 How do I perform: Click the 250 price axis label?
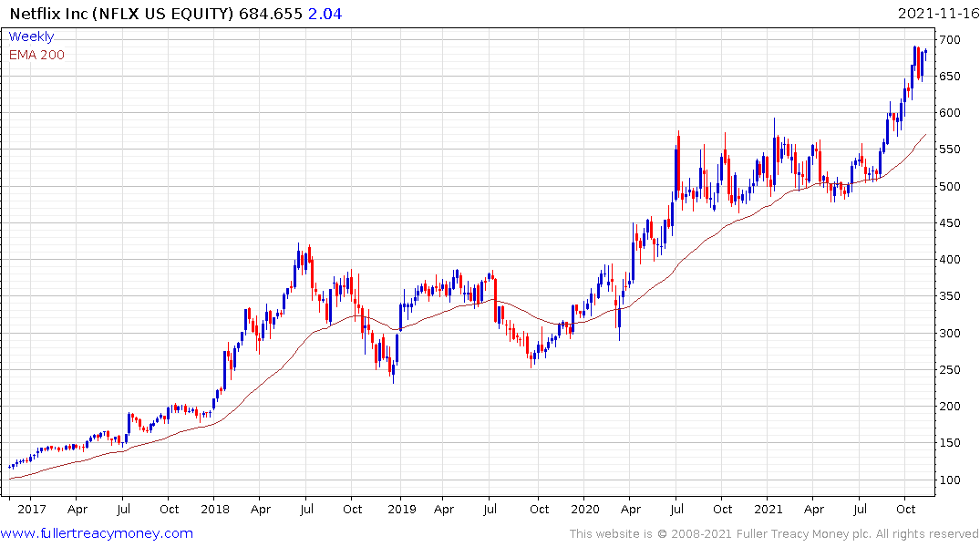pos(950,370)
